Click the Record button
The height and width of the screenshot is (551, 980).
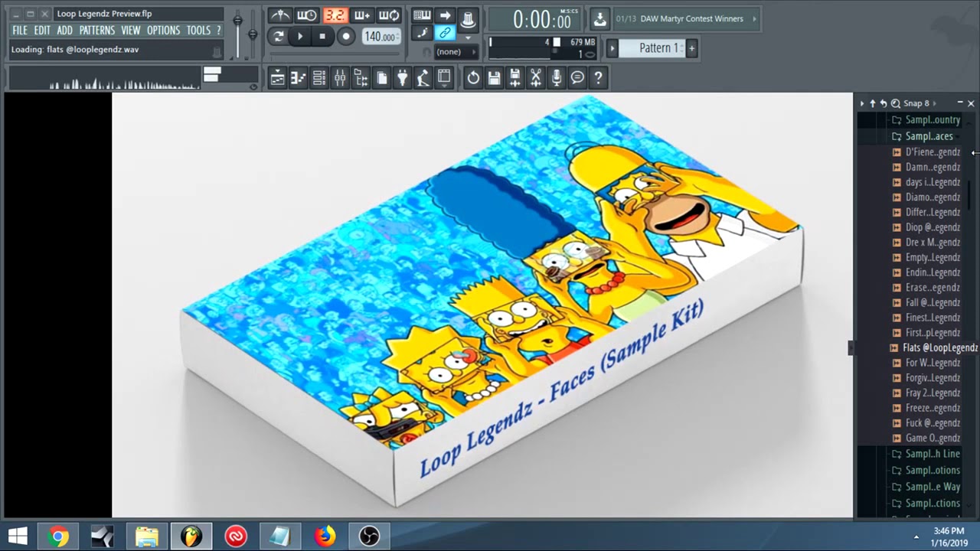coord(346,36)
